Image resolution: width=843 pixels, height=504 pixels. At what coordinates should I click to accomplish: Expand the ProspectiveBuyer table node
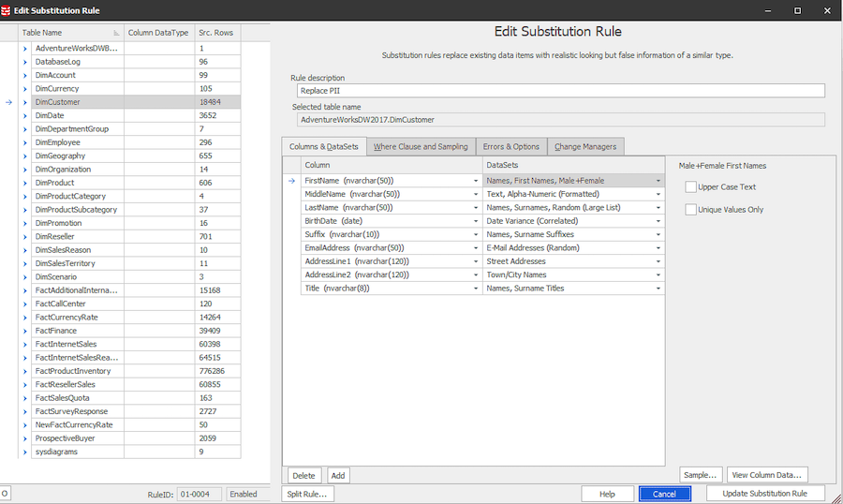click(24, 438)
